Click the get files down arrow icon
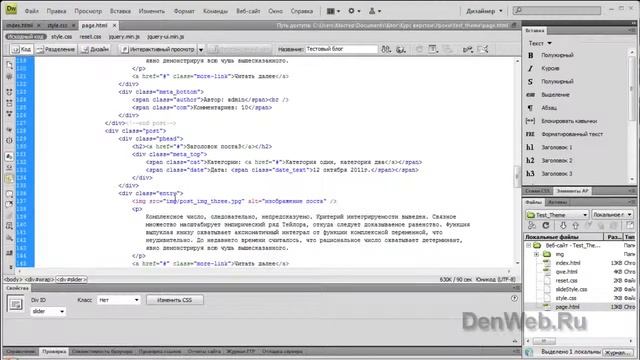Viewport: 640px width, 360px height. click(x=563, y=225)
